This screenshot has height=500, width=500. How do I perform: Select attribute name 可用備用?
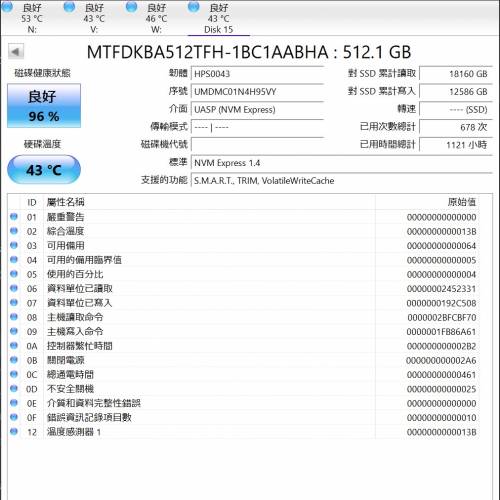pos(65,246)
